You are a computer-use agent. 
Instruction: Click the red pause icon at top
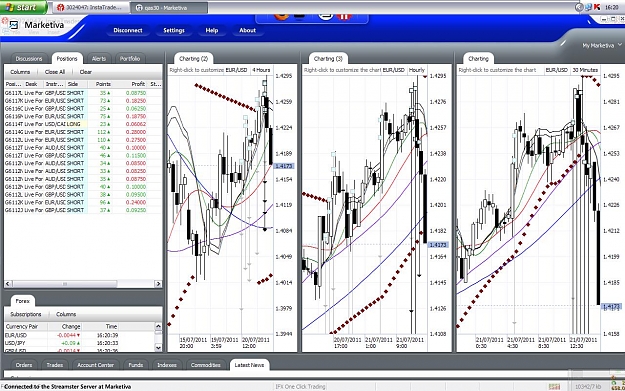point(344,16)
